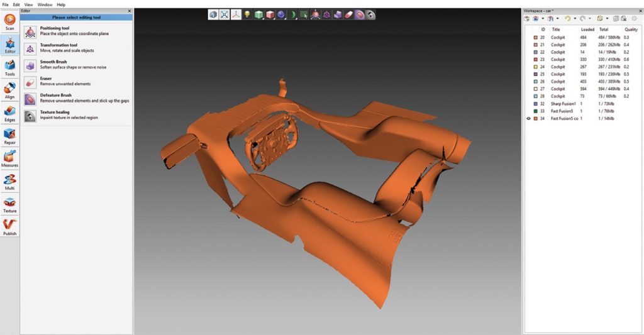This screenshot has height=335, width=644.
Task: Open the Repair panel
Action: pos(9,136)
